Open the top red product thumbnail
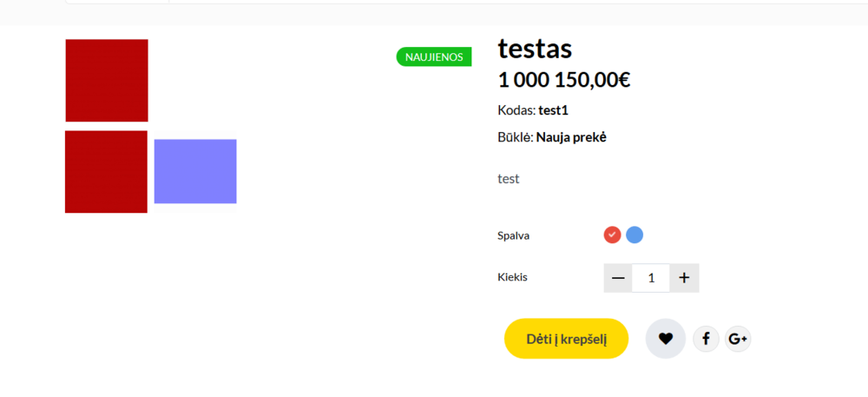868x397 pixels. pyautogui.click(x=107, y=81)
